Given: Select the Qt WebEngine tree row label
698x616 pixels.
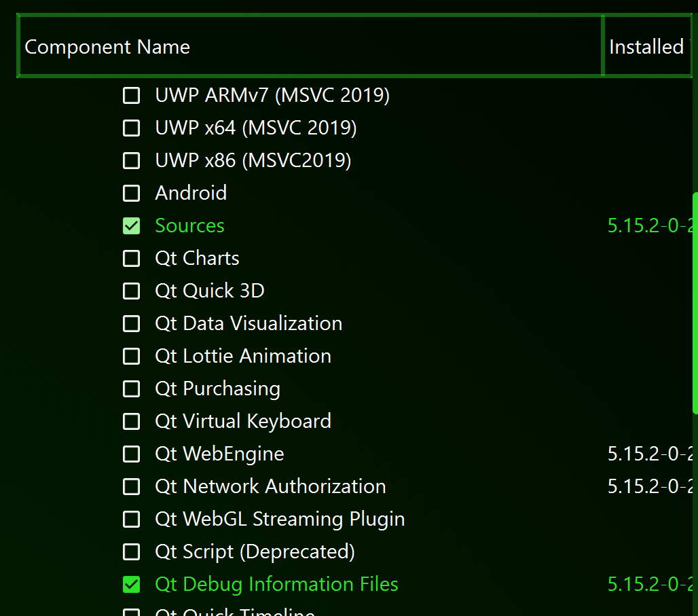Looking at the screenshot, I should [x=219, y=454].
